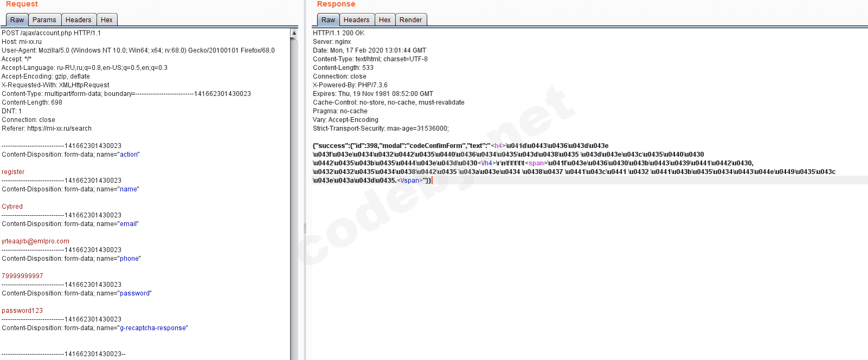The width and height of the screenshot is (868, 360).
Task: Click the 'Content-Length: 698' line
Action: [x=32, y=102]
